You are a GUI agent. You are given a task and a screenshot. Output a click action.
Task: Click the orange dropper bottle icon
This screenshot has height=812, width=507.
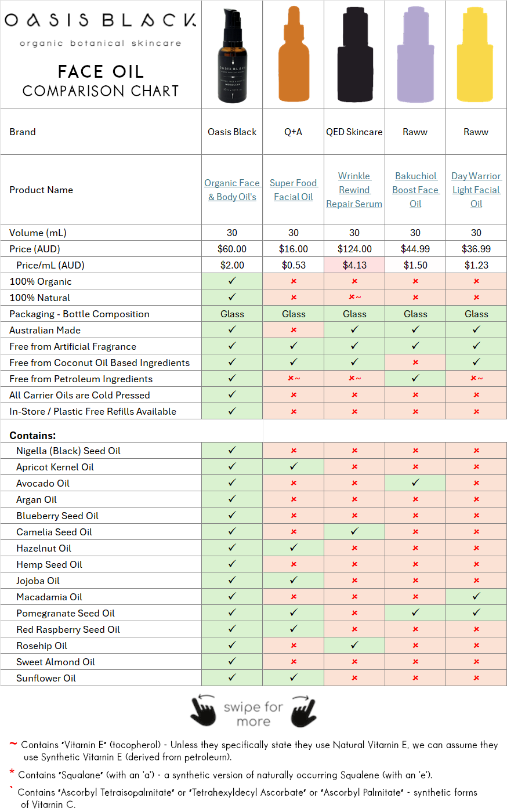(294, 56)
